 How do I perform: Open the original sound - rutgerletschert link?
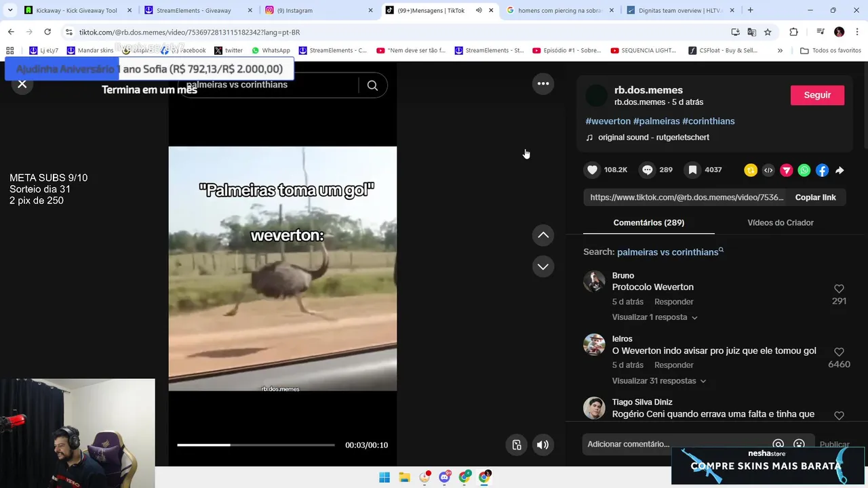(x=654, y=138)
